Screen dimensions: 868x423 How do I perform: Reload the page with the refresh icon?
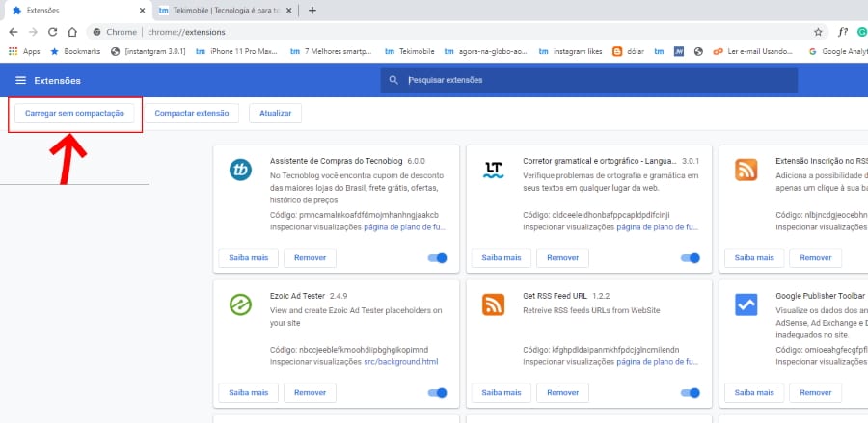click(53, 32)
